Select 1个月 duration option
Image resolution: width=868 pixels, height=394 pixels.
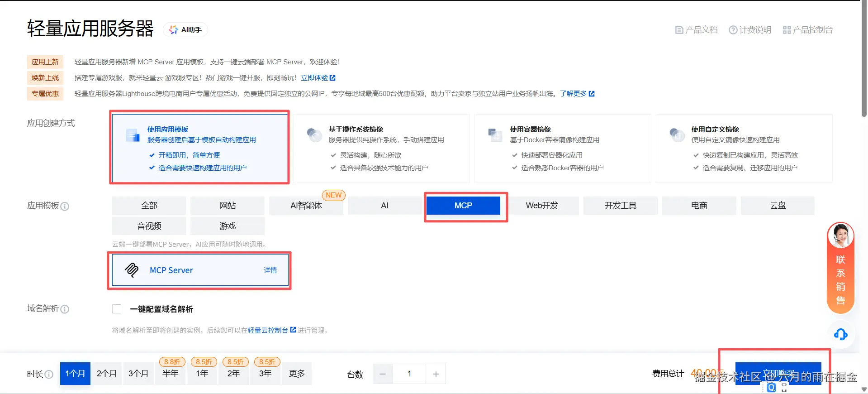pyautogui.click(x=75, y=374)
